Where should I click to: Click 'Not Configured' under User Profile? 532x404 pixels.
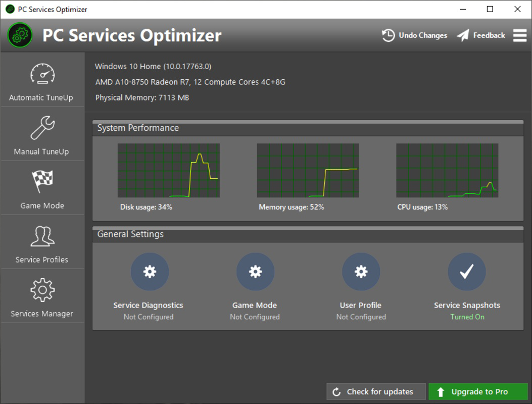(x=361, y=317)
